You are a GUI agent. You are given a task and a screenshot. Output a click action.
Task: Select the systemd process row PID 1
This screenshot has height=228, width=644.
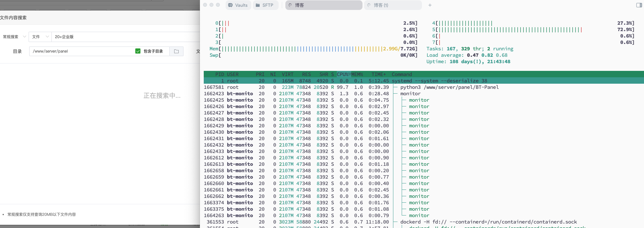[424, 81]
